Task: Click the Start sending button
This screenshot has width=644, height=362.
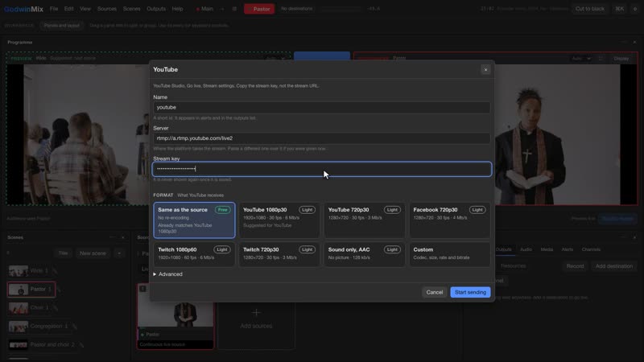Action: 470,292
